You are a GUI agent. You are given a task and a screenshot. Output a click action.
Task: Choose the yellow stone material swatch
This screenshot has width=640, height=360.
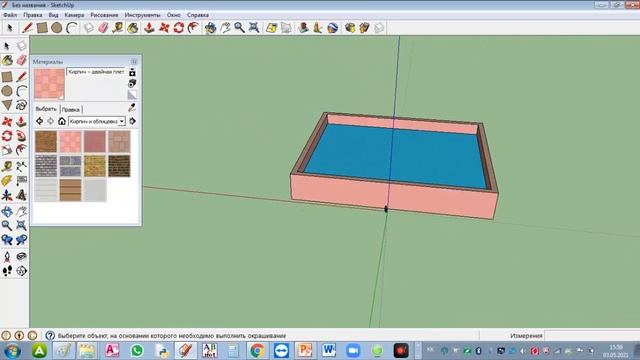(x=95, y=166)
